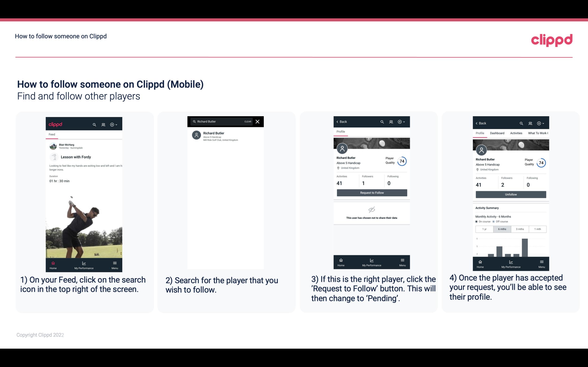Select the '1 yr' monthly activity dropdown filter
The height and width of the screenshot is (367, 588).
pos(484,229)
